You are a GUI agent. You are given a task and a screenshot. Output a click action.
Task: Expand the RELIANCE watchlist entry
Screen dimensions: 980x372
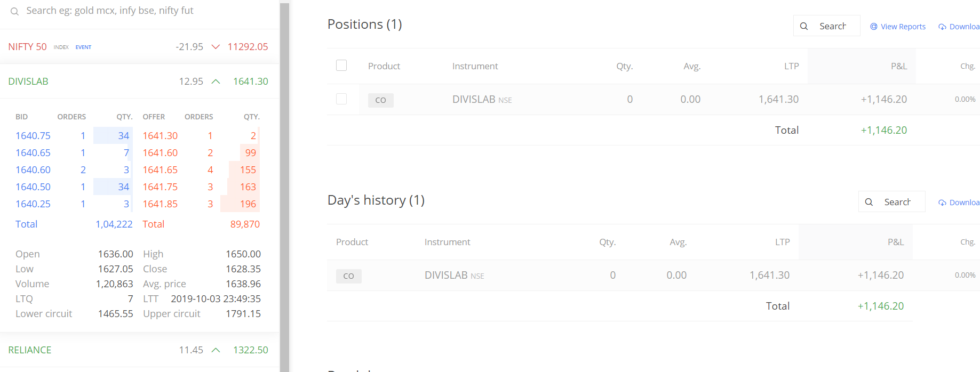click(30, 350)
